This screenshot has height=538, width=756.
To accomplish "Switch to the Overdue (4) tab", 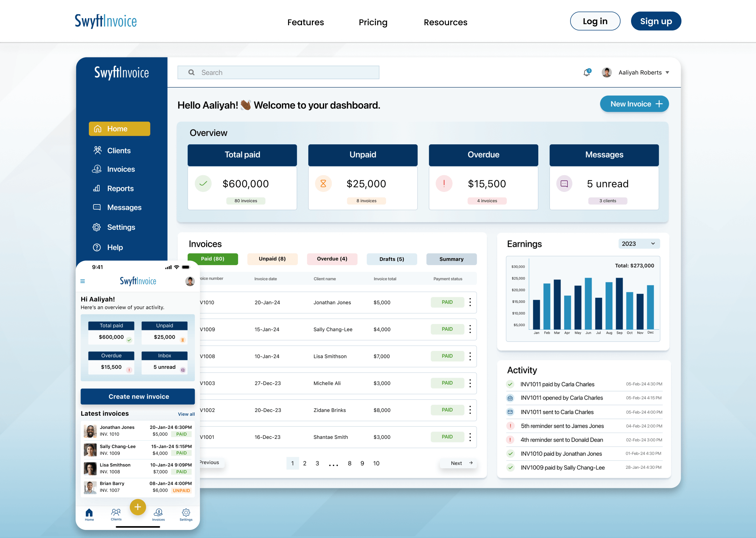I will 332,259.
